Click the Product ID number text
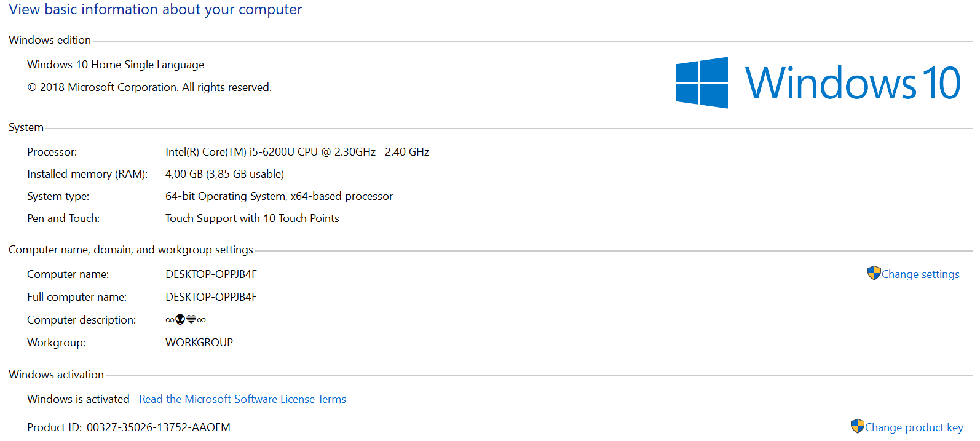980x441 pixels. click(158, 427)
